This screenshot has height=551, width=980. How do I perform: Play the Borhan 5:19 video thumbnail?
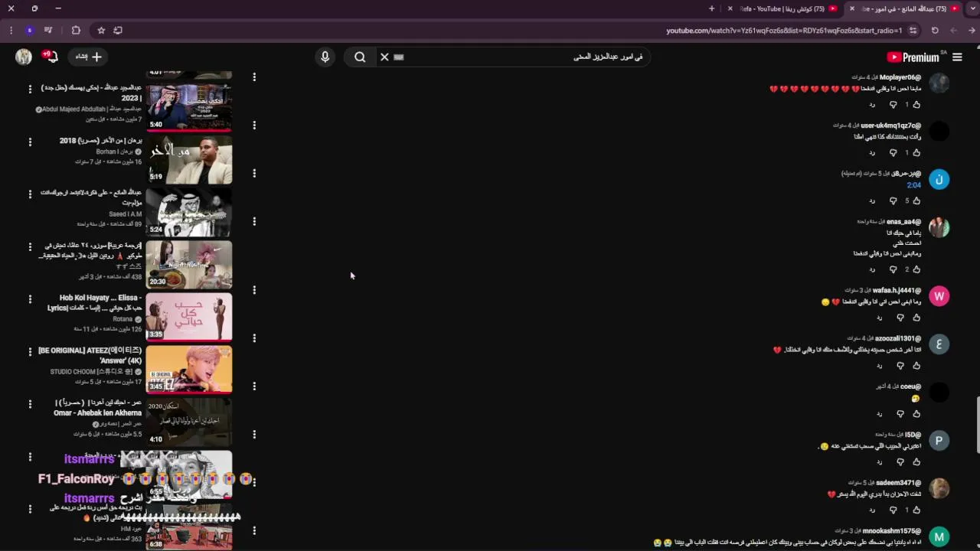[x=189, y=160]
